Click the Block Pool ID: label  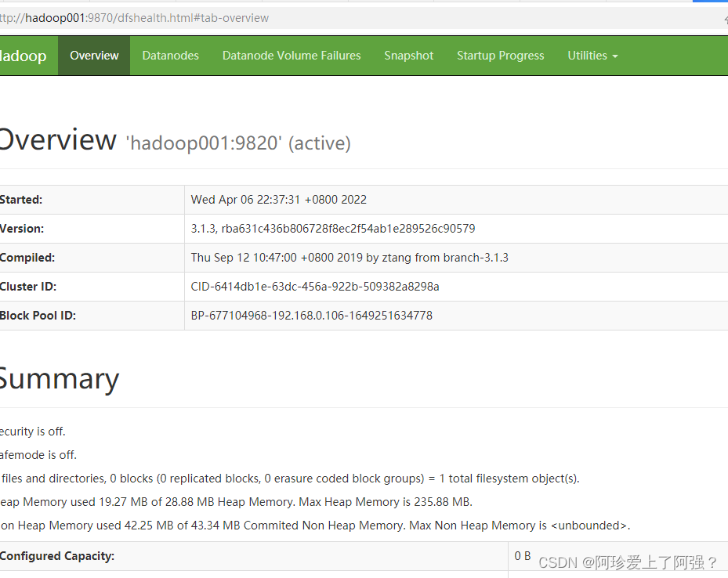coord(38,316)
